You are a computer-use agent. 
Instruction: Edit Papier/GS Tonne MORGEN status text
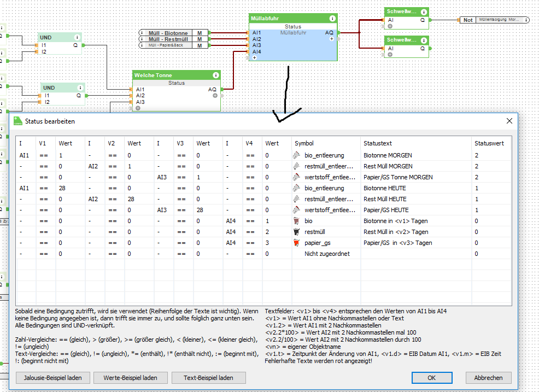click(x=398, y=178)
